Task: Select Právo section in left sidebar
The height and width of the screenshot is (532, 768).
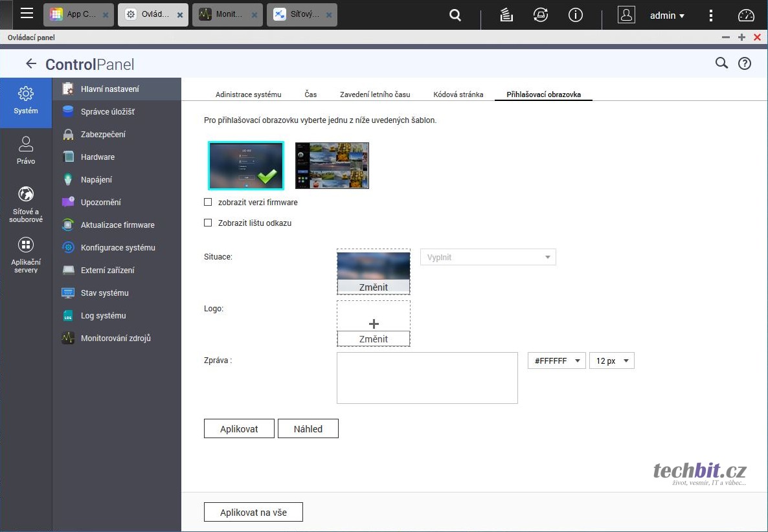Action: [26, 150]
